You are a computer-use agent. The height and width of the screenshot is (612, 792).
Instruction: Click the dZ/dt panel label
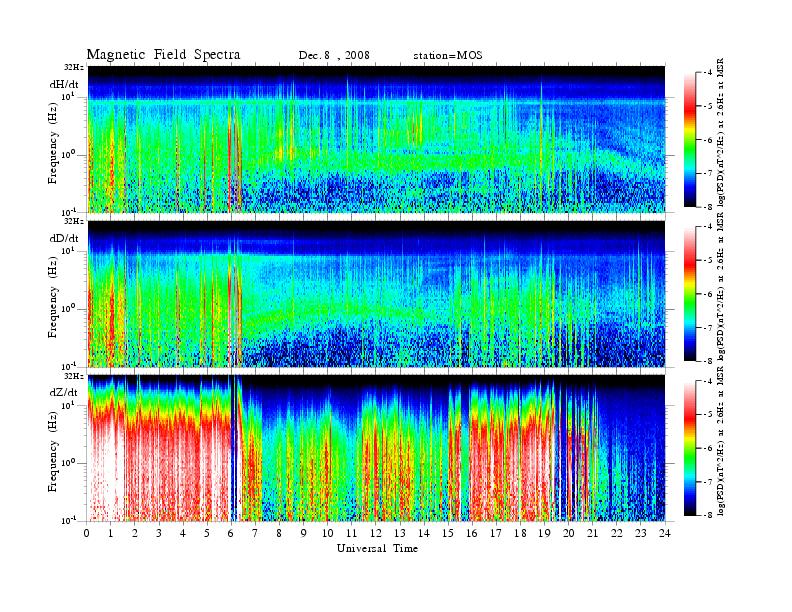click(64, 392)
